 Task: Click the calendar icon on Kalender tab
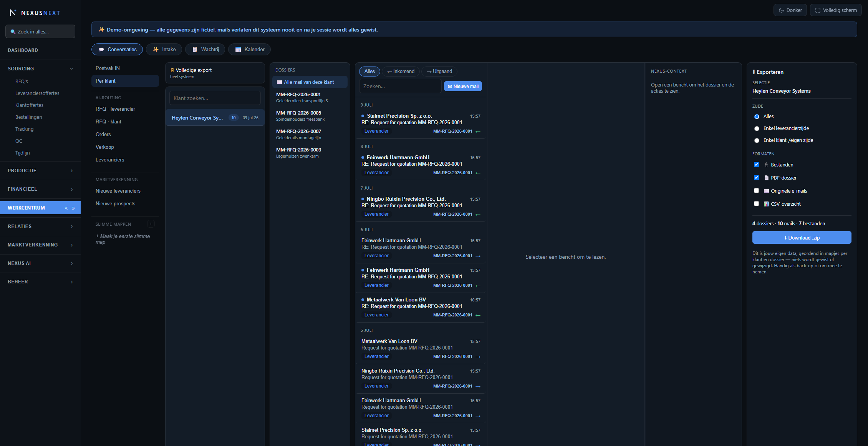click(238, 50)
